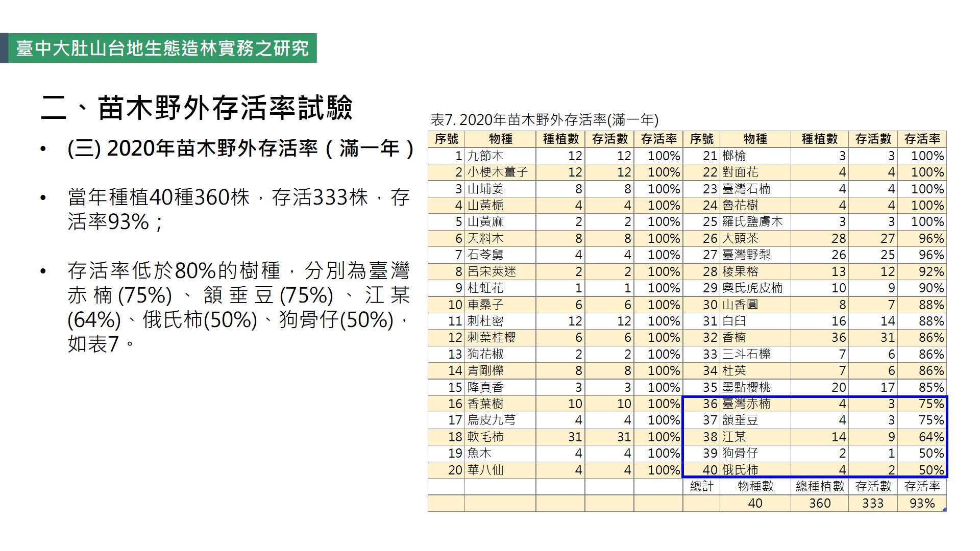Click the 總種植數 label in summary row
This screenshot has width=980, height=551.
[820, 486]
